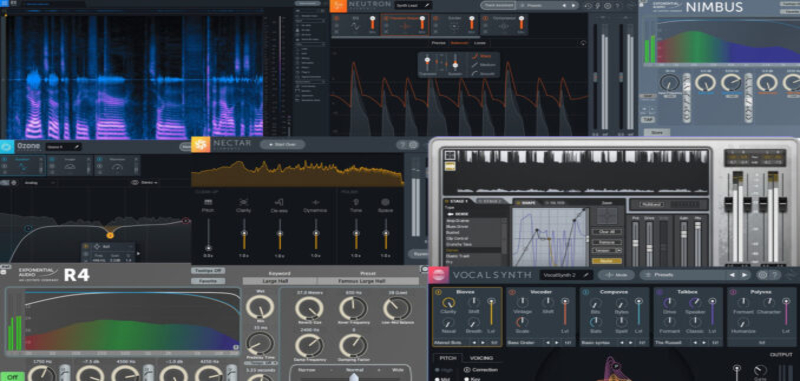Screen dimensions: 800x381
Task: Select the Dynamics module icon in Nectar
Action: point(315,202)
